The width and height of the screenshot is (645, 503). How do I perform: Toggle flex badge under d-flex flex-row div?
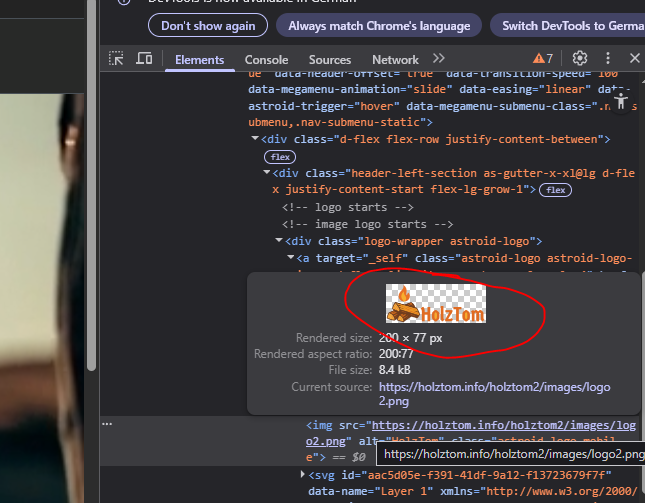pos(279,157)
